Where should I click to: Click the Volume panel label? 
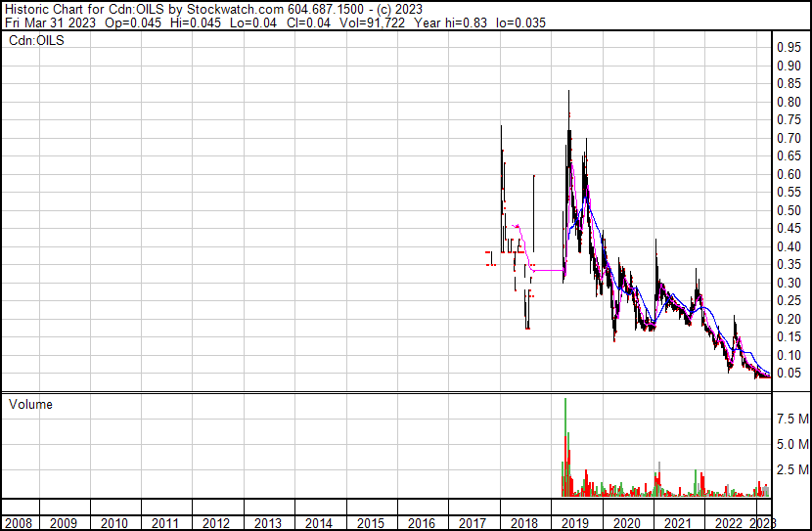pyautogui.click(x=30, y=405)
